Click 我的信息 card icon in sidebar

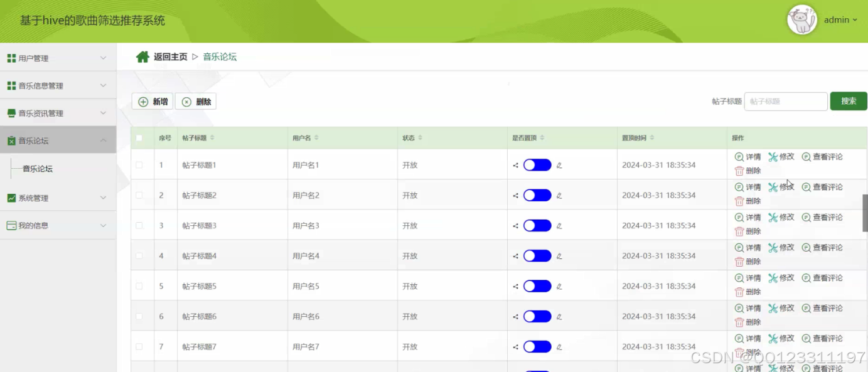pos(11,226)
